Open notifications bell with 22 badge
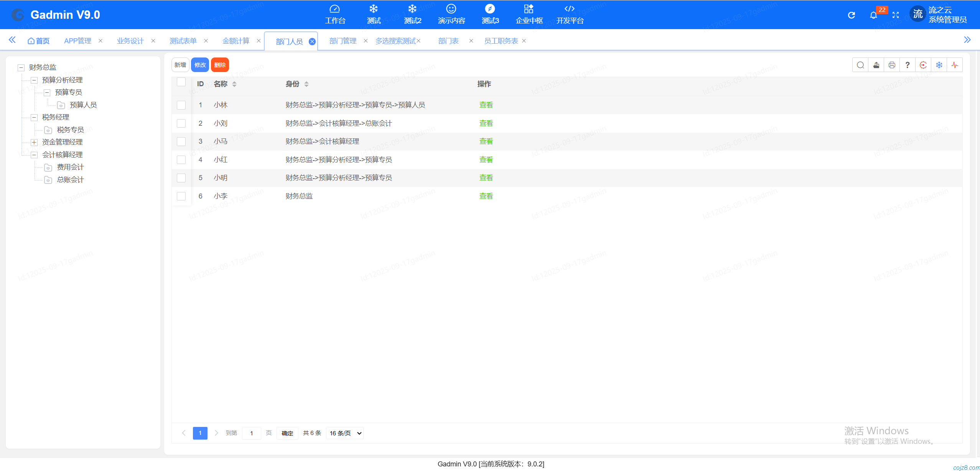 [x=874, y=15]
